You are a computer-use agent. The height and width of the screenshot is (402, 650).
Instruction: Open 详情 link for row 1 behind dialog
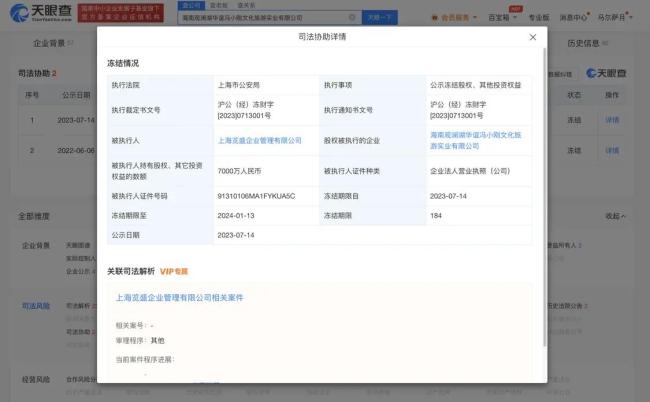(x=612, y=120)
